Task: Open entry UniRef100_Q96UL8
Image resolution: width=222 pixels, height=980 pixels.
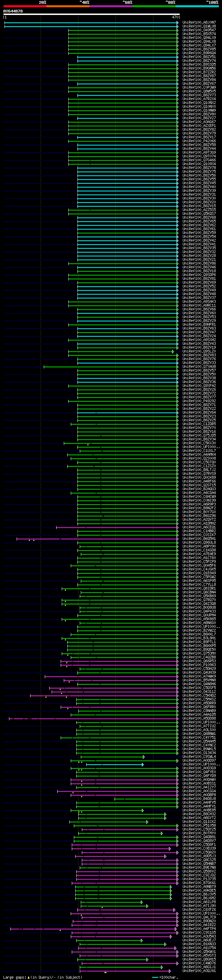Action: tap(199, 543)
